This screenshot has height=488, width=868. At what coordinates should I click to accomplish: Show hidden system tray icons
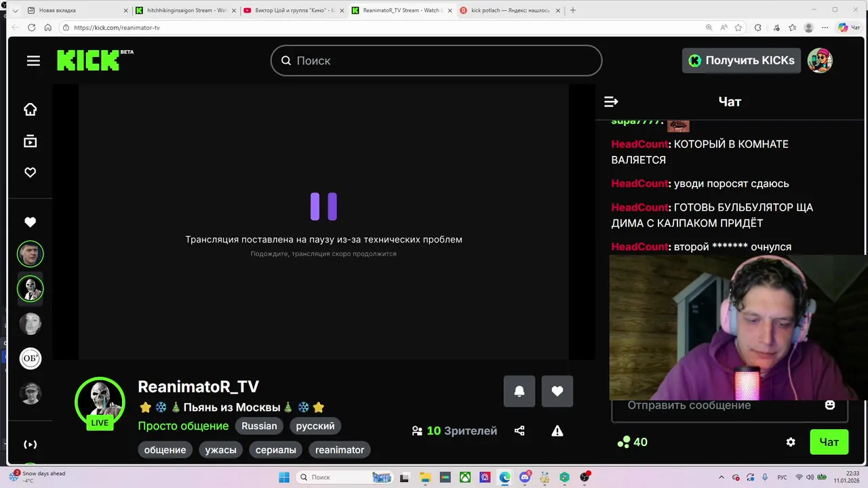722,477
